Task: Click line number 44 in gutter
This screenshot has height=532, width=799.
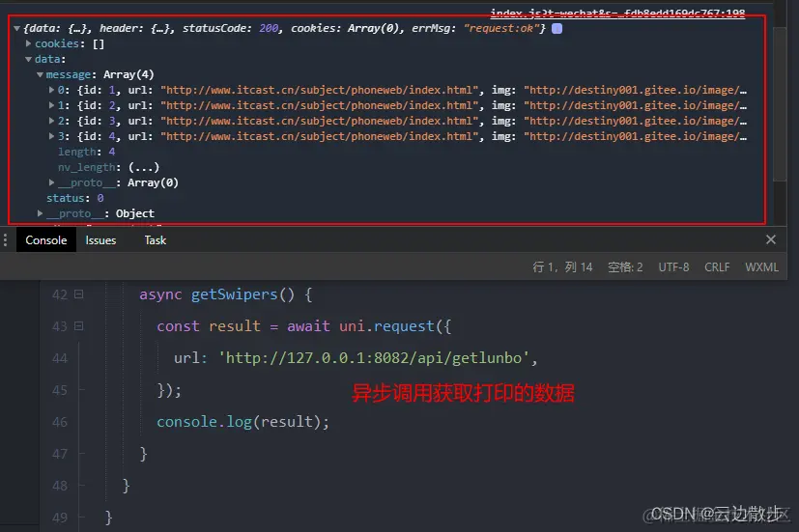Action: coord(60,358)
